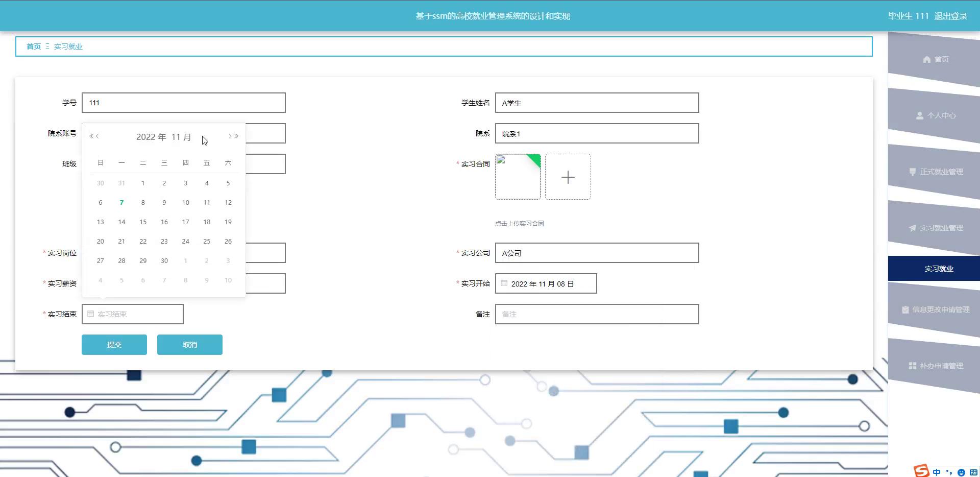Click the 毕业生 111 user label
980x477 pixels.
(908, 16)
